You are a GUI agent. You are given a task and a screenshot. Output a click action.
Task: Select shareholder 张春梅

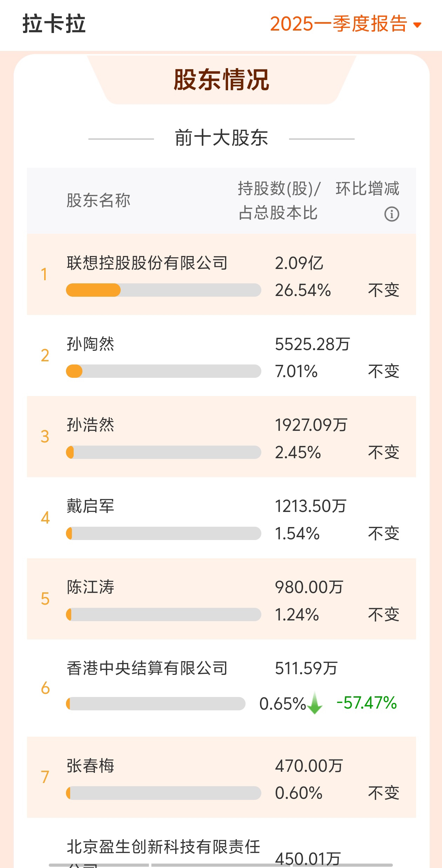[221, 777]
